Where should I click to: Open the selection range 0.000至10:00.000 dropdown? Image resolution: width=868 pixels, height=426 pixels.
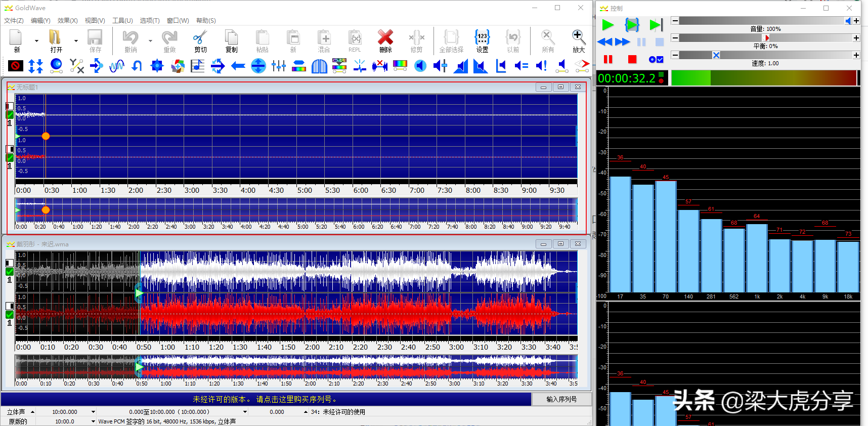245,412
